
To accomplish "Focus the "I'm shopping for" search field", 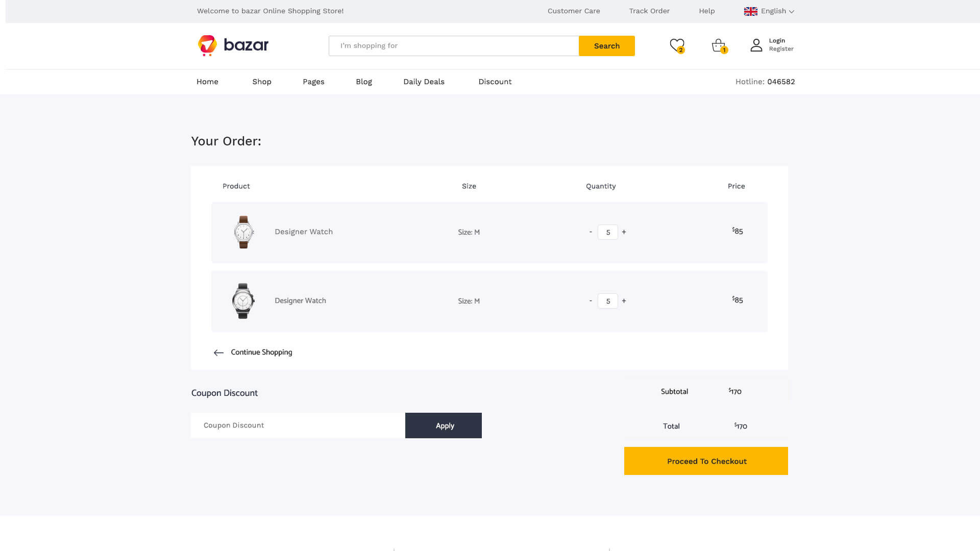I will 454,46.
